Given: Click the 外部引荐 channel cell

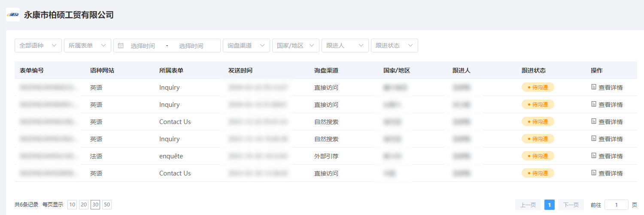Looking at the screenshot, I should [326, 156].
